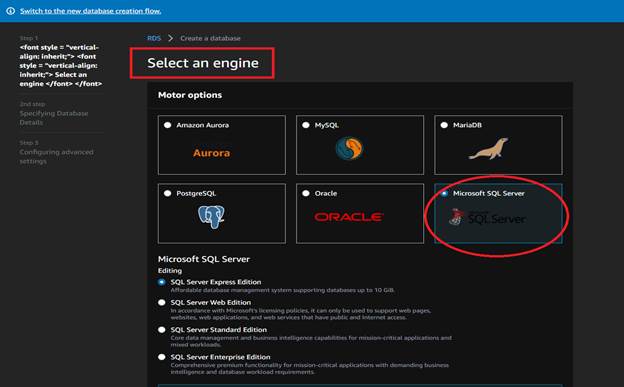Choose the Oracle engine radio button
The width and height of the screenshot is (624, 387).
point(306,193)
